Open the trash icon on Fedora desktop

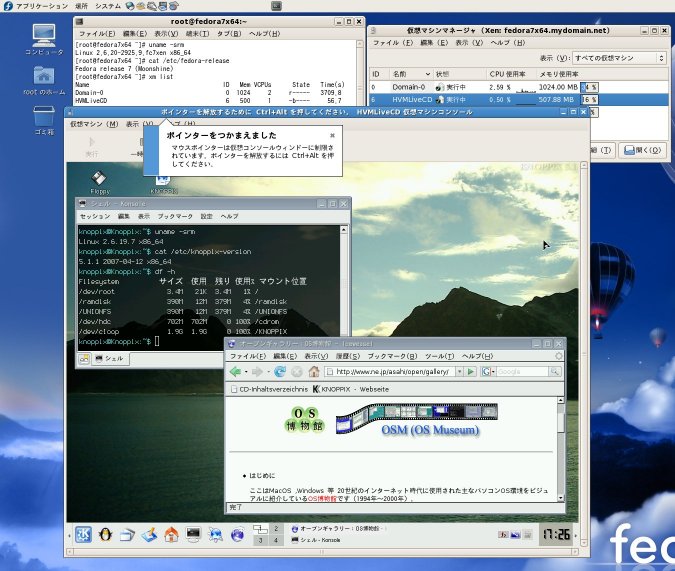pyautogui.click(x=44, y=120)
